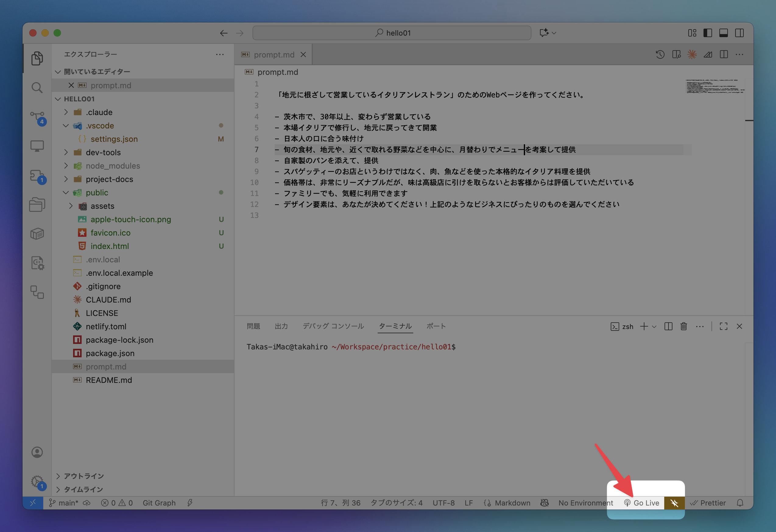
Task: Open the Accounts icon
Action: click(x=37, y=452)
